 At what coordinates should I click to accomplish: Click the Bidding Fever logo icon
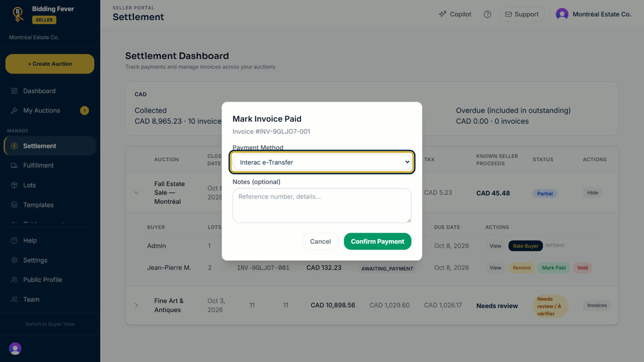coord(18,14)
